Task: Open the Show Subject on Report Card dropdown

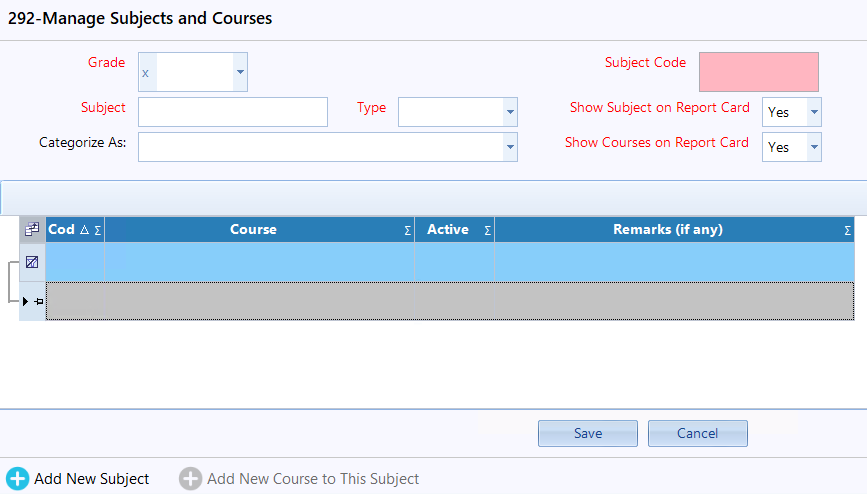Action: click(814, 112)
